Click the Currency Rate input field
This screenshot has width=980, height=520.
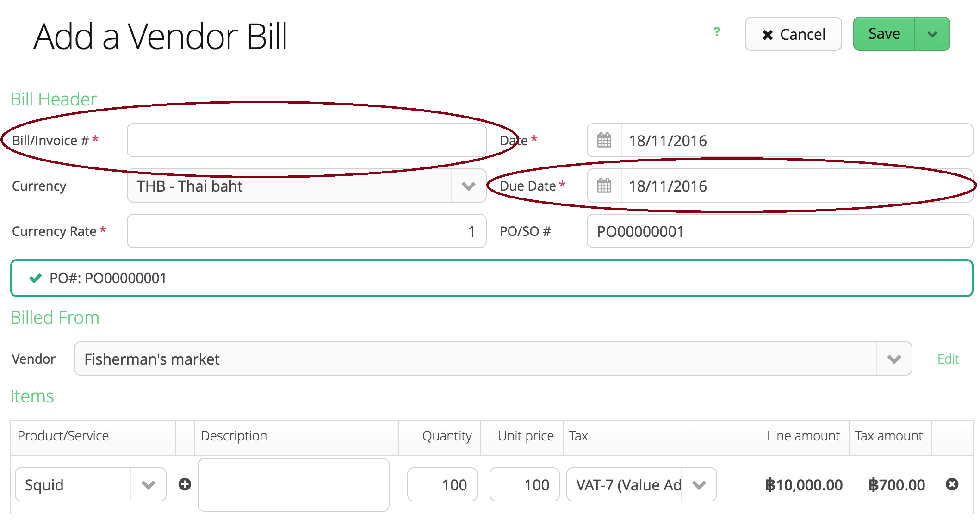click(306, 231)
